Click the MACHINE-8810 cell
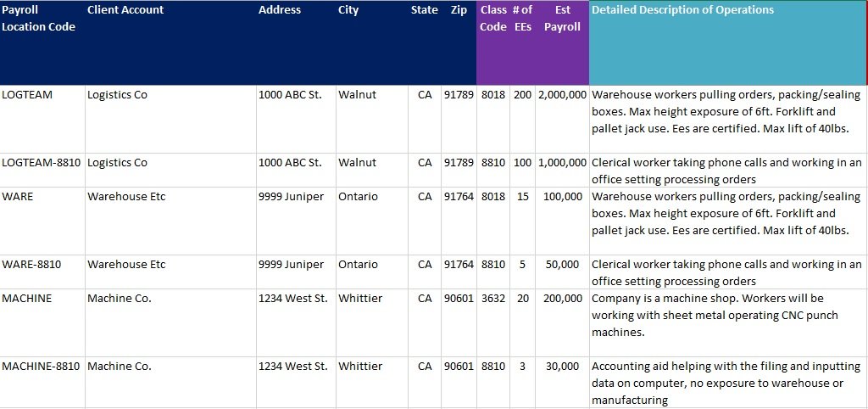This screenshot has height=409, width=868. pyautogui.click(x=42, y=383)
